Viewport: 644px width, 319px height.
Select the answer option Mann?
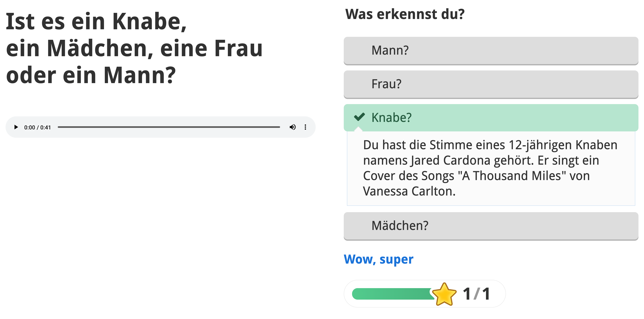(491, 50)
